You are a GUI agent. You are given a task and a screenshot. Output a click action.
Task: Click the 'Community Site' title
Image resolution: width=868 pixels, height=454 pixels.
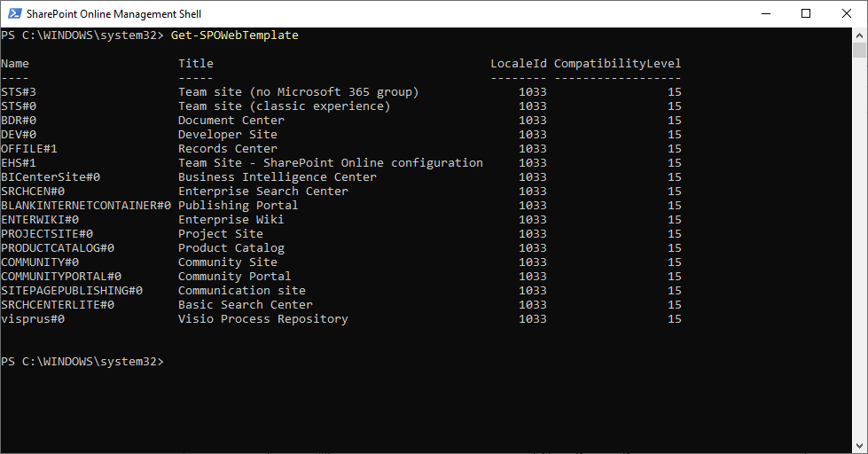tap(228, 262)
